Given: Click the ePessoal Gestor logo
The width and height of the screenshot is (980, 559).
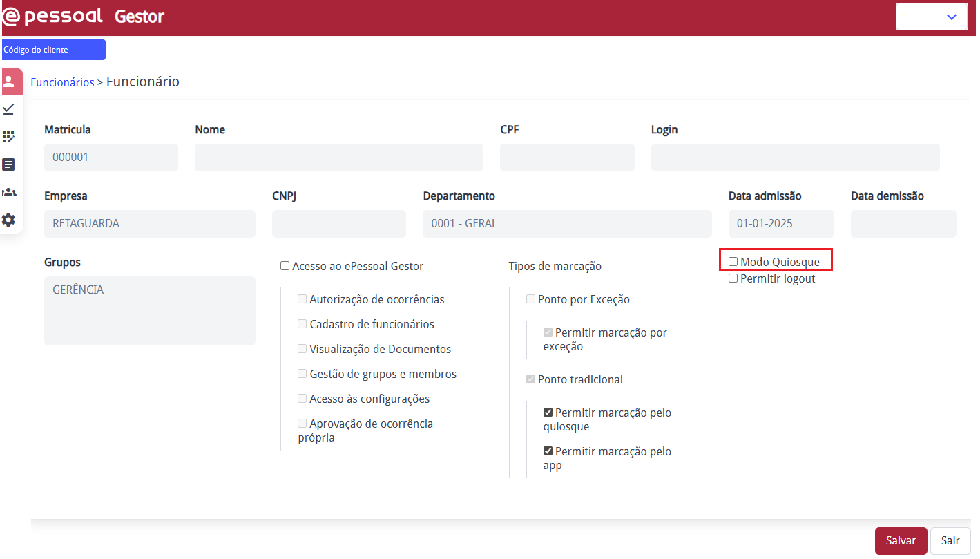Looking at the screenshot, I should pos(84,16).
